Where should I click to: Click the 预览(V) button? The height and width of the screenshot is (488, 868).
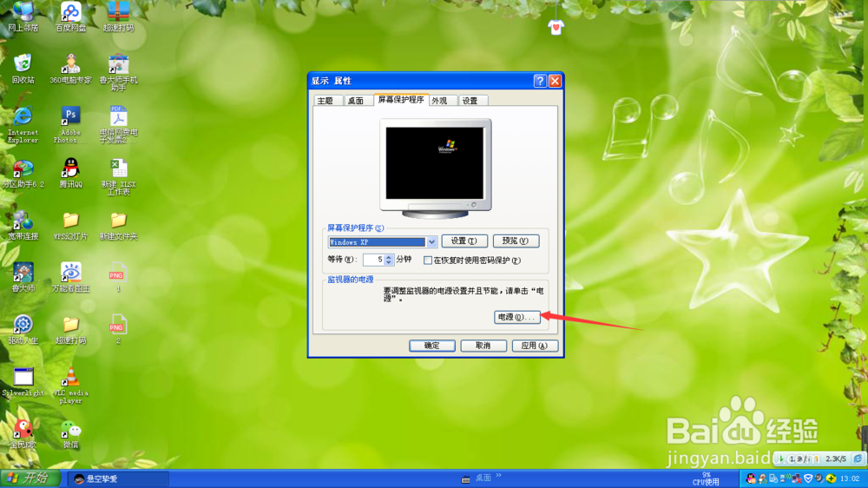(516, 241)
